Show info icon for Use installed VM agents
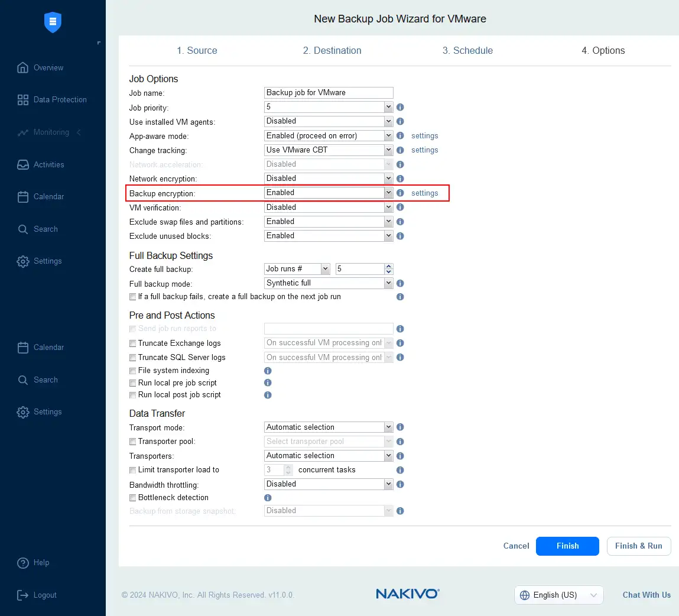679x616 pixels. (x=400, y=121)
